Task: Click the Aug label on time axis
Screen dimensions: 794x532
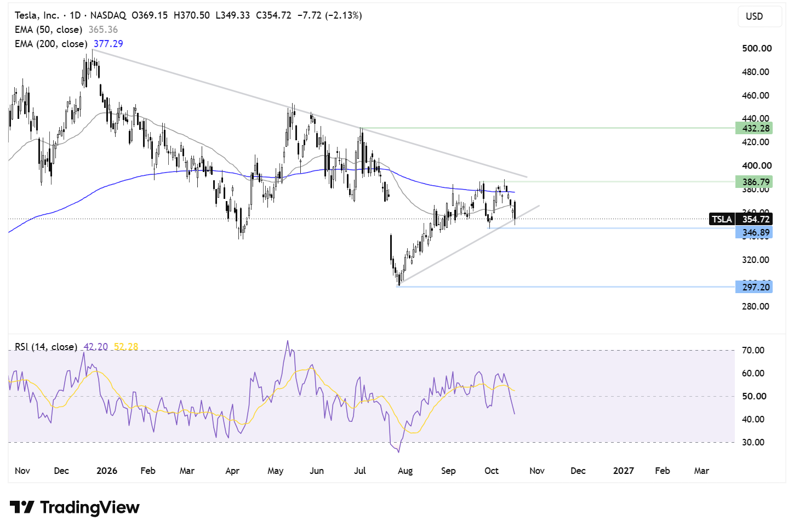Action: point(405,471)
